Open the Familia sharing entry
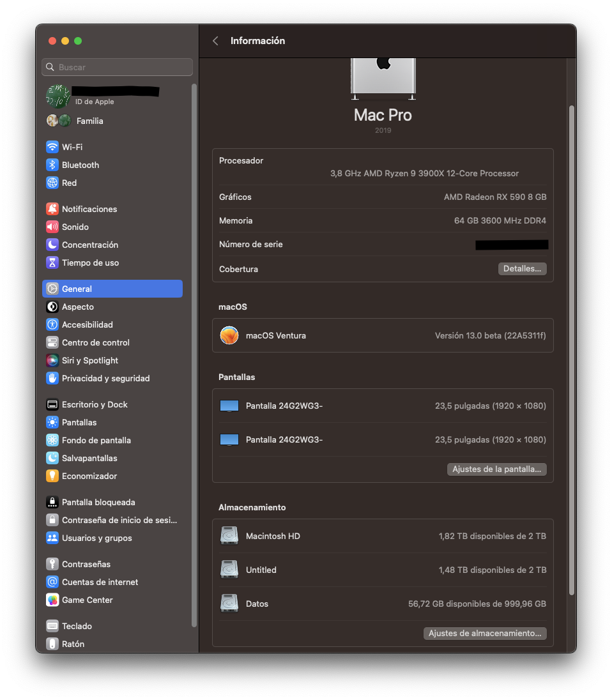Image resolution: width=612 pixels, height=700 pixels. tap(89, 121)
